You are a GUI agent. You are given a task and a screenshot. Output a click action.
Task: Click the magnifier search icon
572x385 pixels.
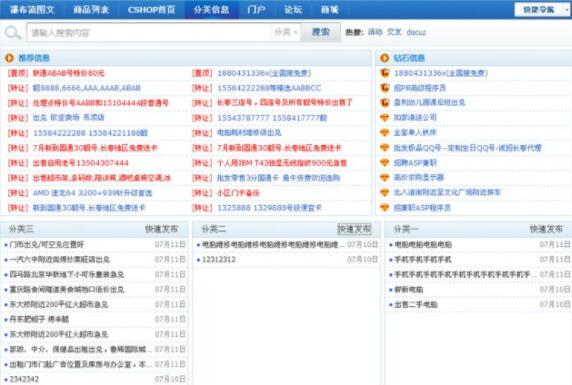(x=13, y=32)
